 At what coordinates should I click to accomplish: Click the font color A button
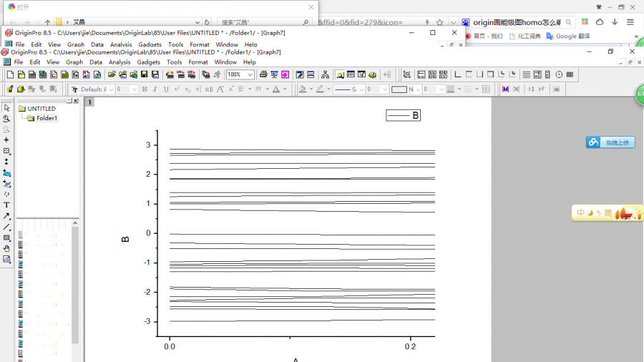click(x=277, y=89)
